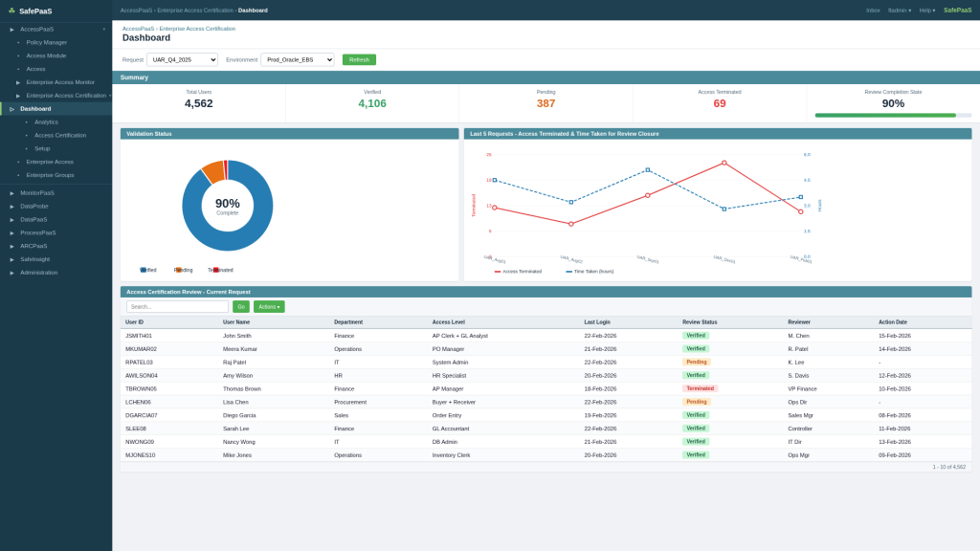
Task: Click the Pending legend color marker
Action: [x=179, y=270]
